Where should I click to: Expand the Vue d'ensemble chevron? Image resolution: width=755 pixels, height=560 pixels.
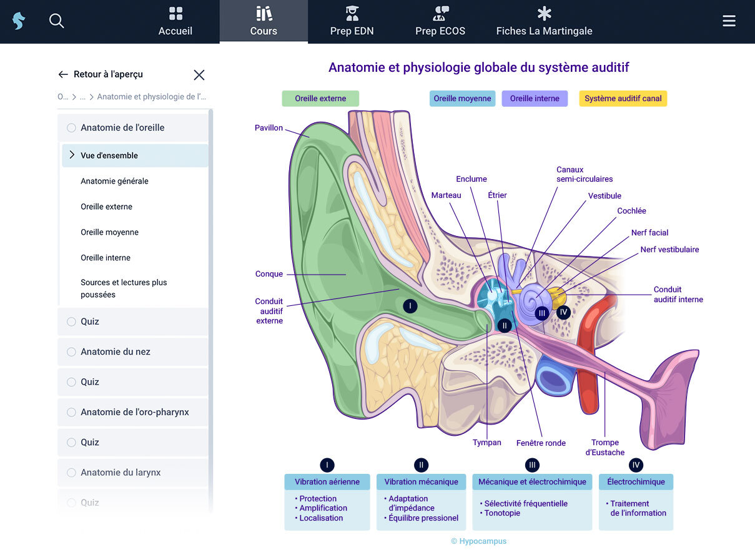point(72,155)
